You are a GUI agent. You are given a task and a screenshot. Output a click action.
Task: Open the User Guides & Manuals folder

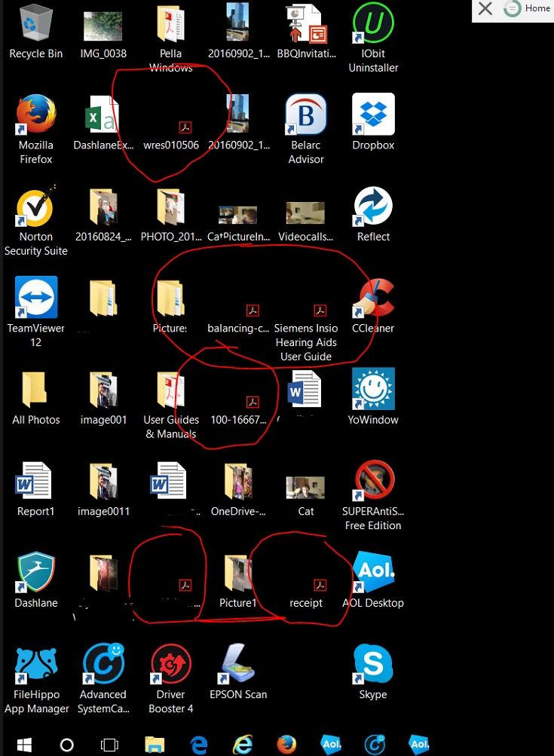pyautogui.click(x=170, y=390)
